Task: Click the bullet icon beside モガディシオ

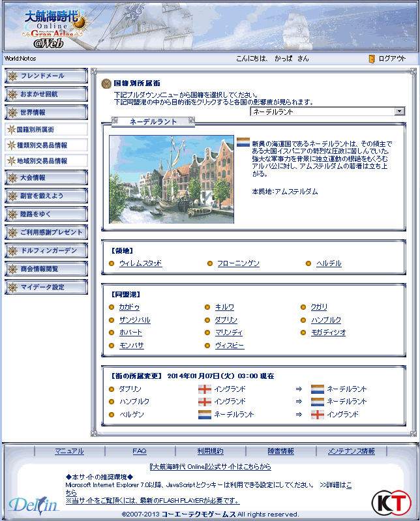Action: coord(303,333)
